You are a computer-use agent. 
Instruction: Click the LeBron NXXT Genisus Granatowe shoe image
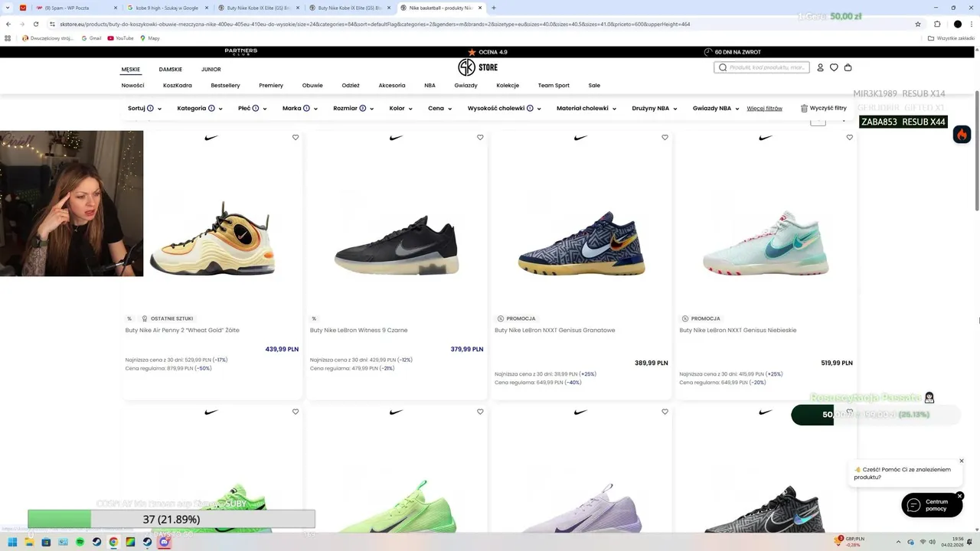(x=581, y=243)
